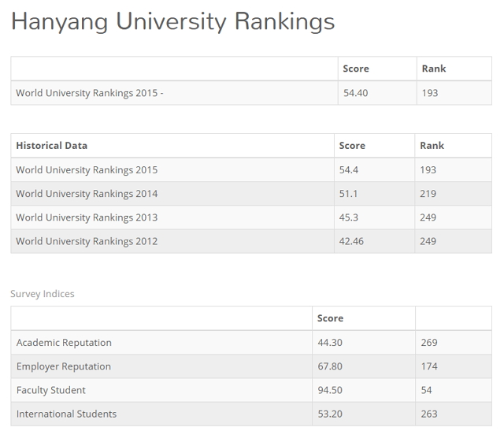Select the Academic Reputation row label
Viewport: 504px width, 431px height.
pyautogui.click(x=64, y=343)
